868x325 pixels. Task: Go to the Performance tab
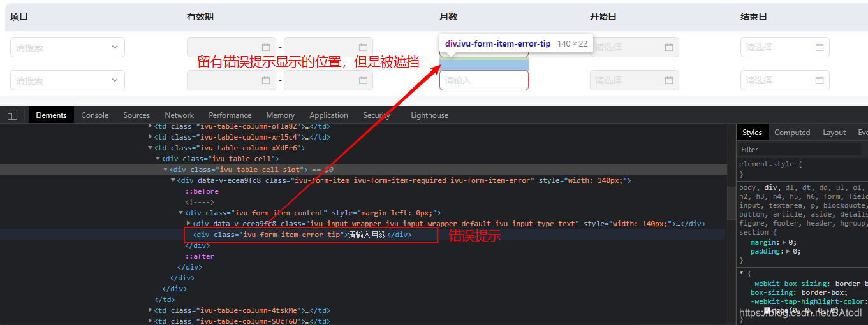(230, 115)
